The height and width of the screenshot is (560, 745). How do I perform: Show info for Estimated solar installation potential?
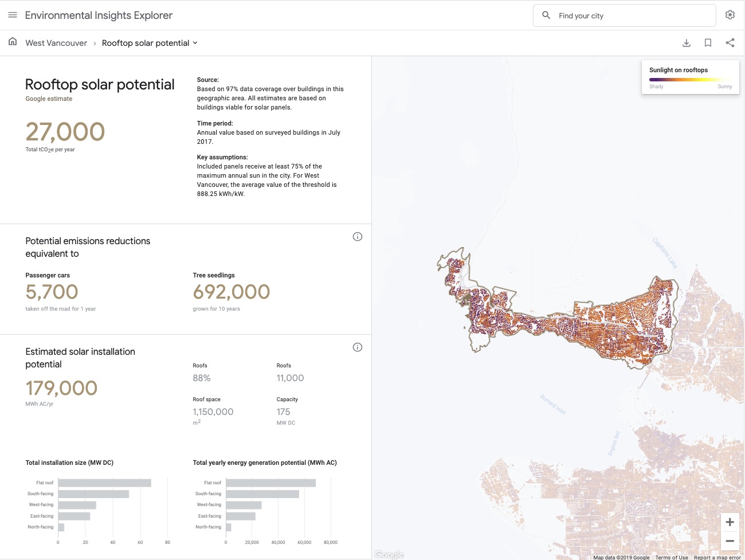click(358, 347)
